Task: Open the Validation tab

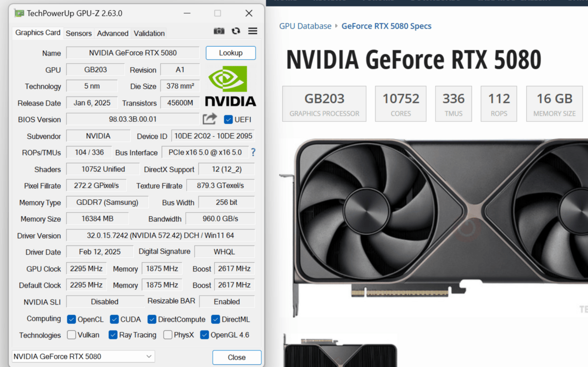Action: point(149,33)
